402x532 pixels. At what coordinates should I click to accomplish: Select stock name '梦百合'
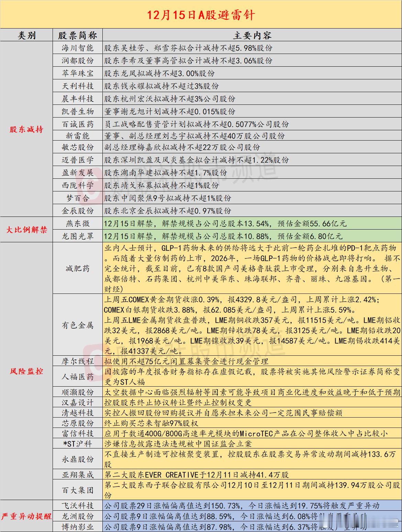point(78,198)
